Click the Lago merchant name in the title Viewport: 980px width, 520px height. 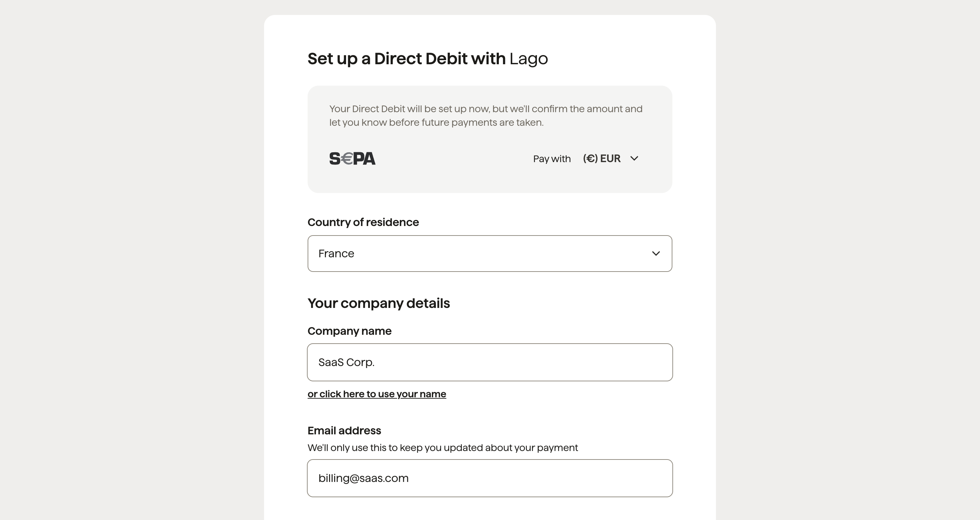[x=528, y=59]
